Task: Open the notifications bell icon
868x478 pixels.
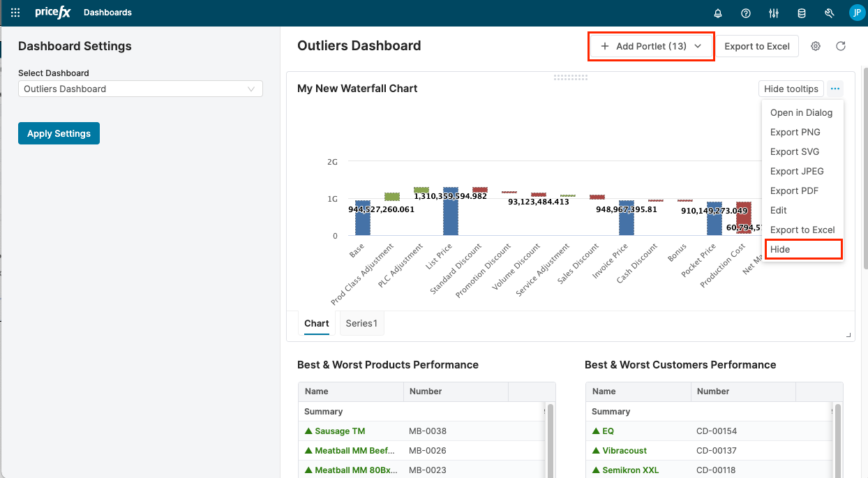Action: [x=717, y=13]
